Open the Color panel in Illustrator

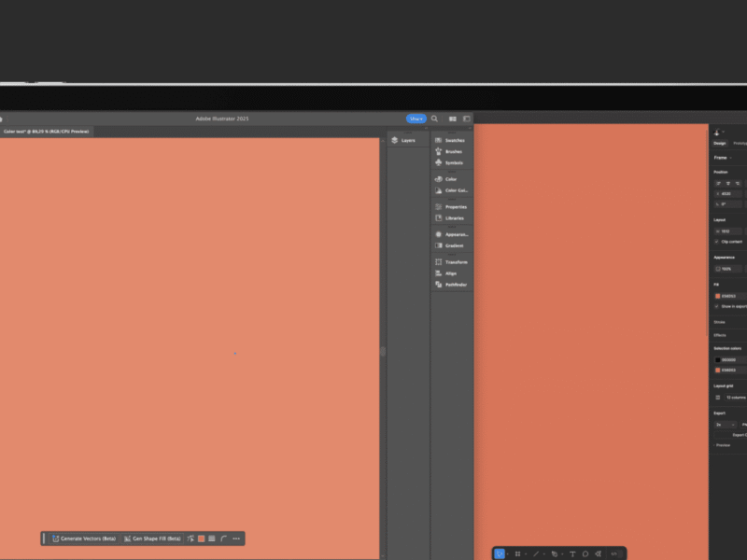pos(446,179)
